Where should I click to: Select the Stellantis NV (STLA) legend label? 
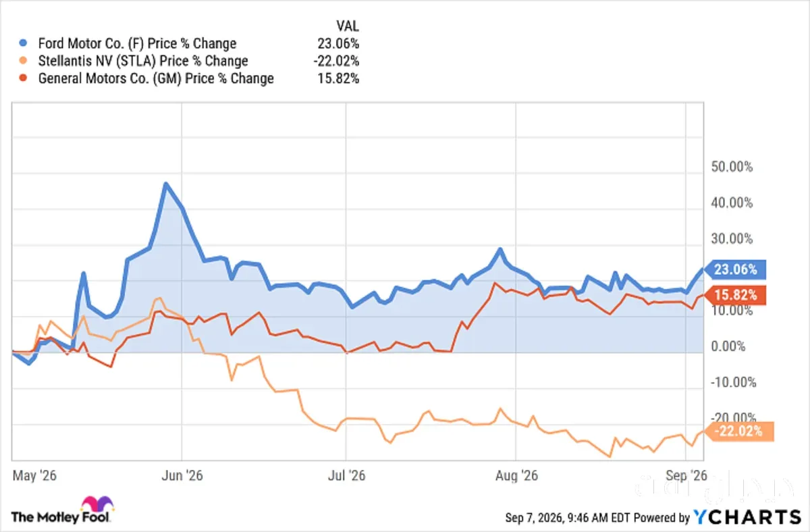pos(143,61)
